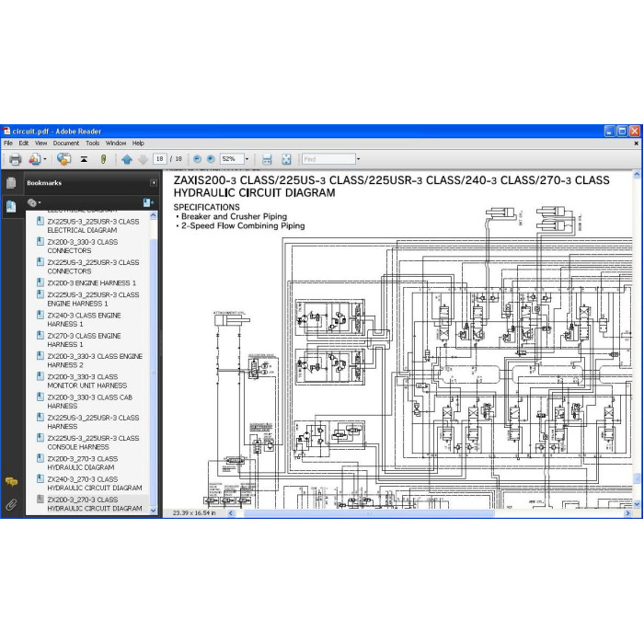Toggle the Bookmarks panel sidebar icon
This screenshot has width=644, height=644.
point(11,206)
